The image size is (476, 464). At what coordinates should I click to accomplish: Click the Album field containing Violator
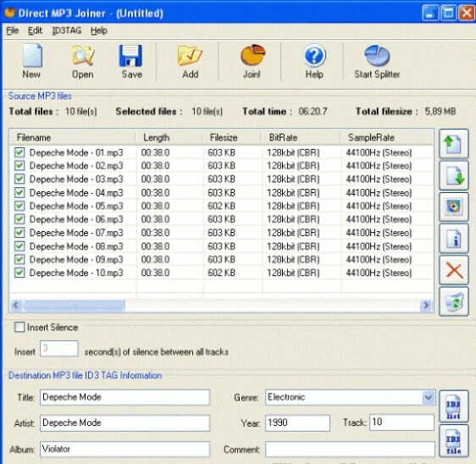pyautogui.click(x=125, y=449)
